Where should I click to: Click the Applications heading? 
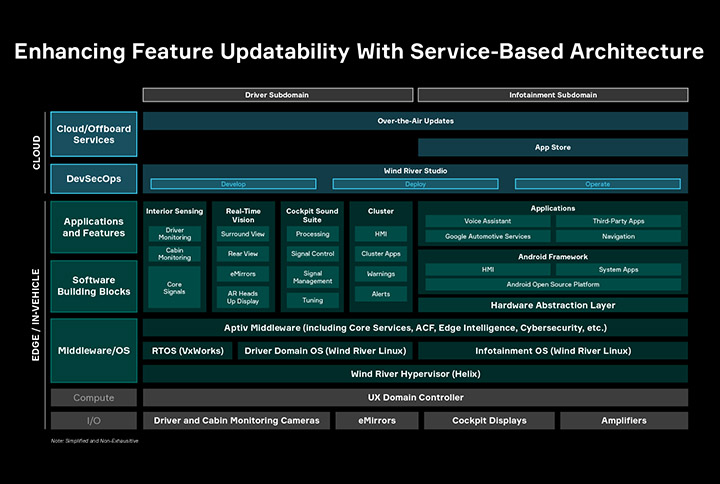tap(553, 208)
